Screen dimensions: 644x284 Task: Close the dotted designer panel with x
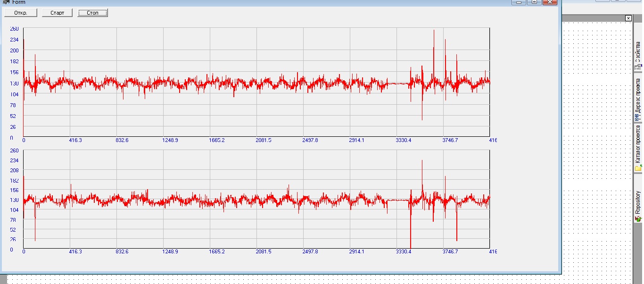[628, 18]
